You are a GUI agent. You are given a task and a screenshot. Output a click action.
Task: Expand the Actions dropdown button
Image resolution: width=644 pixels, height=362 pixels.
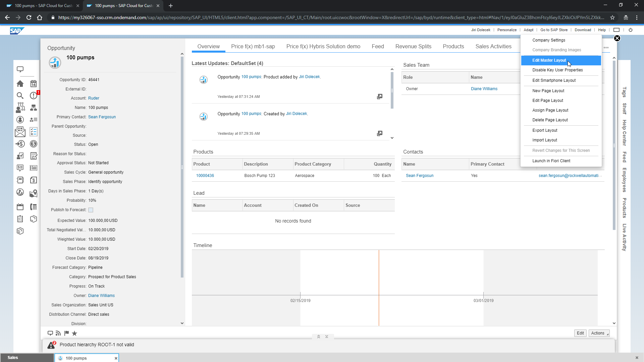599,333
